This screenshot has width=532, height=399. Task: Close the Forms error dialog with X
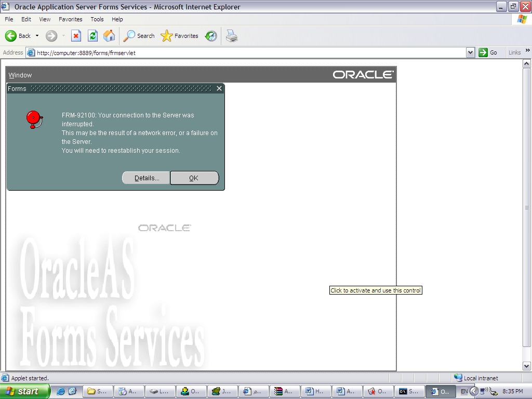[x=219, y=89]
